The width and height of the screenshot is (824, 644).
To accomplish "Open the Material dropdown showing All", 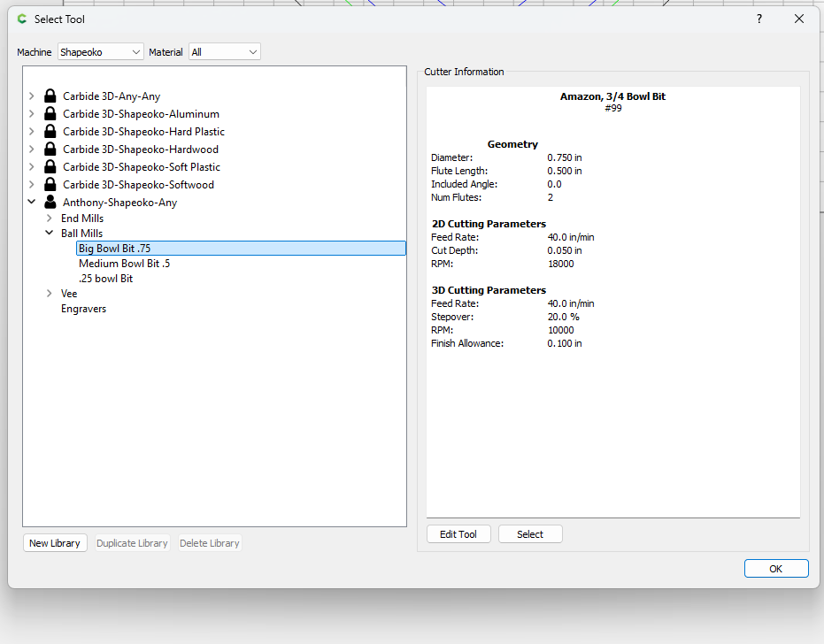I will [x=225, y=52].
